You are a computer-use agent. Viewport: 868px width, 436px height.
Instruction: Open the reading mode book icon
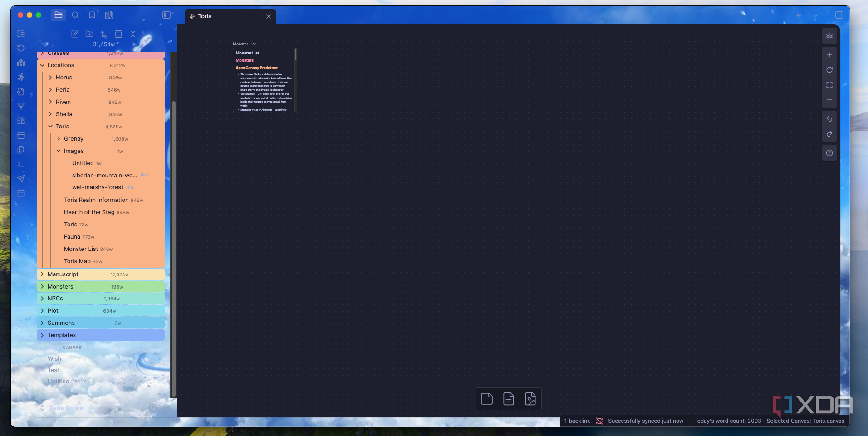tap(109, 15)
